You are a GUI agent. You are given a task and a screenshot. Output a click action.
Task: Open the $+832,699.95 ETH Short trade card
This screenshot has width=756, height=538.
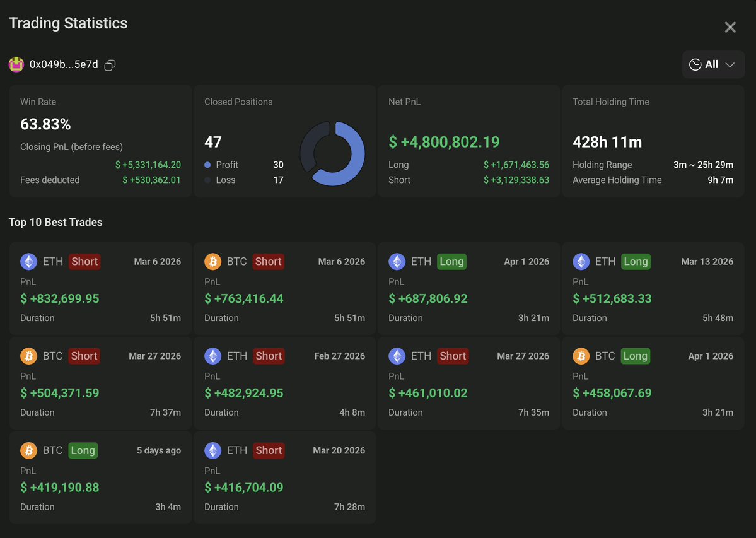[x=100, y=288]
